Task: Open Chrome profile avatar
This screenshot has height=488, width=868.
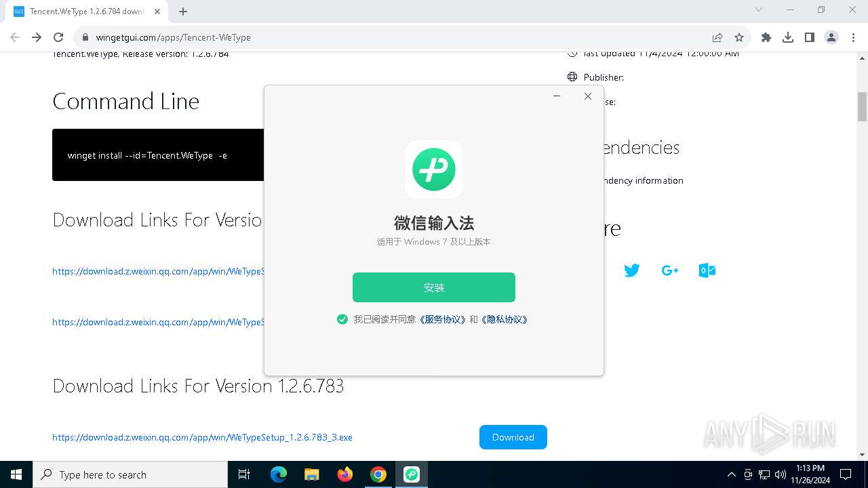Action: (831, 37)
